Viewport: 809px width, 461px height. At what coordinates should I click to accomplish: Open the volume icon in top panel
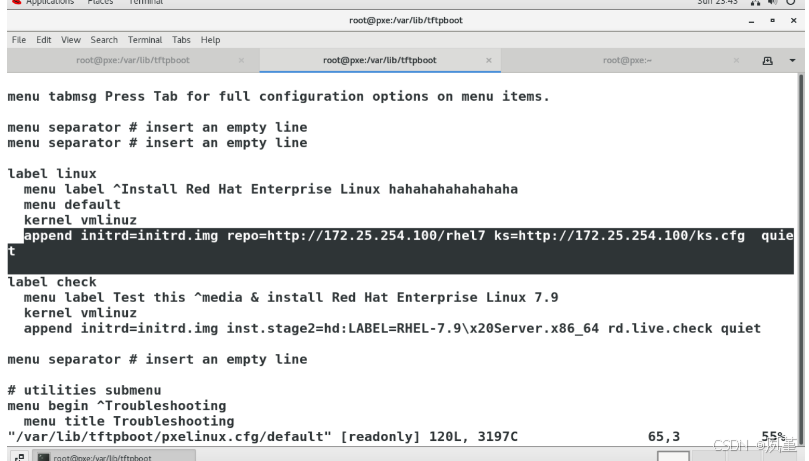click(x=772, y=2)
